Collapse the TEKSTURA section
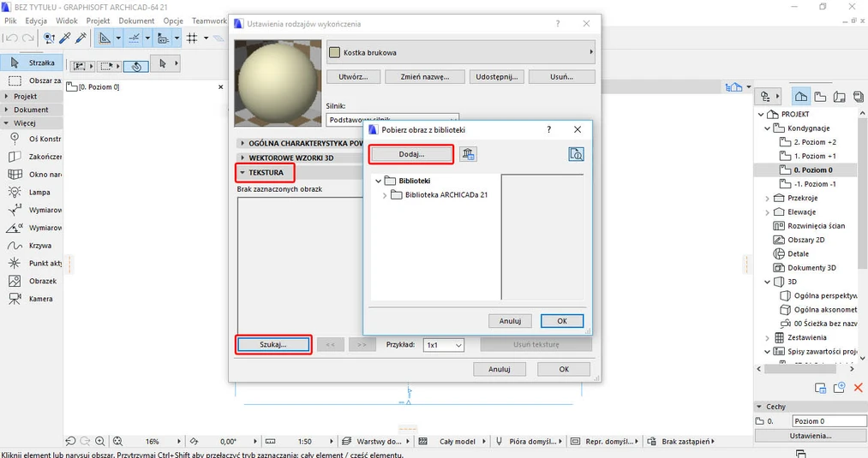The image size is (868, 458). [242, 173]
